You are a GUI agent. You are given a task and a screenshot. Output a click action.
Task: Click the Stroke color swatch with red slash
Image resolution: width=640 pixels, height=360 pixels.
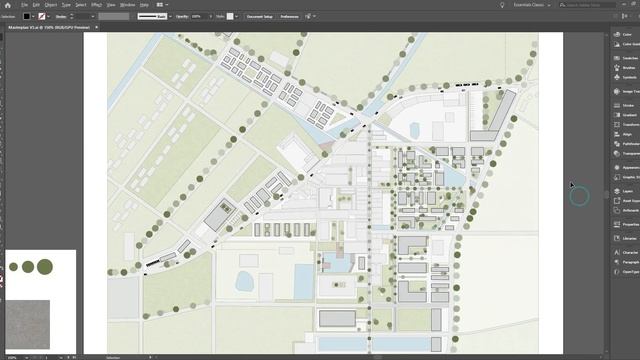coord(42,16)
